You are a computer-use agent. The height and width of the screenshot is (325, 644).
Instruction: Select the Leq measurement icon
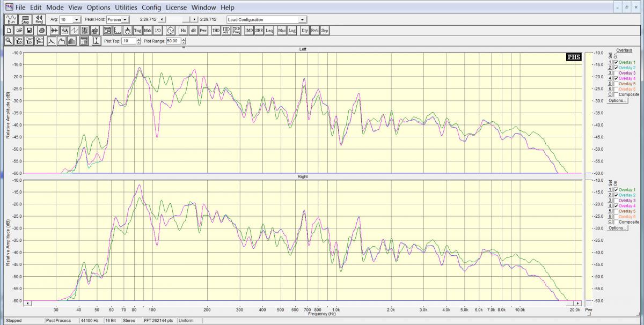(x=269, y=31)
